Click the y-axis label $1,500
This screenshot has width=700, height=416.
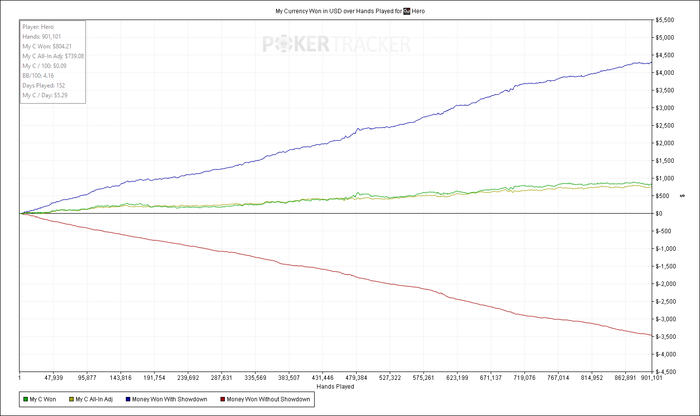pos(665,161)
